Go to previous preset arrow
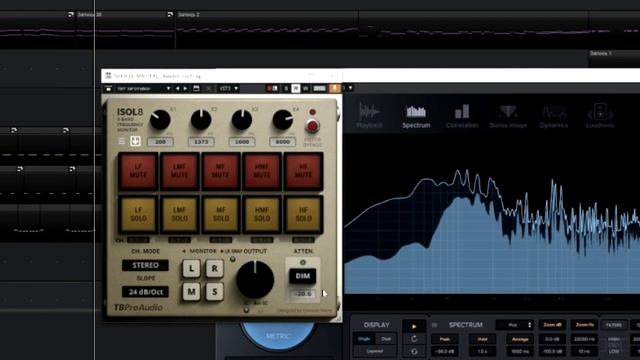 click(177, 89)
